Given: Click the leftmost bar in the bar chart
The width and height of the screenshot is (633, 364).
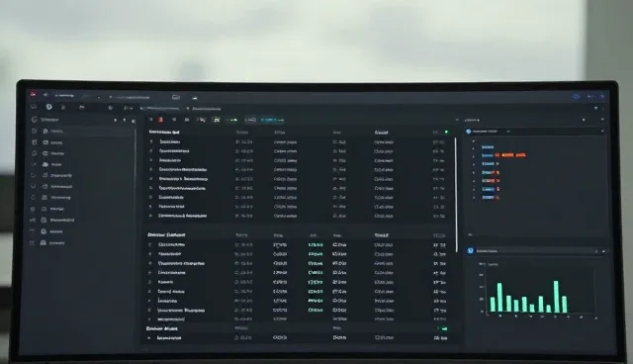Looking at the screenshot, I should [493, 305].
